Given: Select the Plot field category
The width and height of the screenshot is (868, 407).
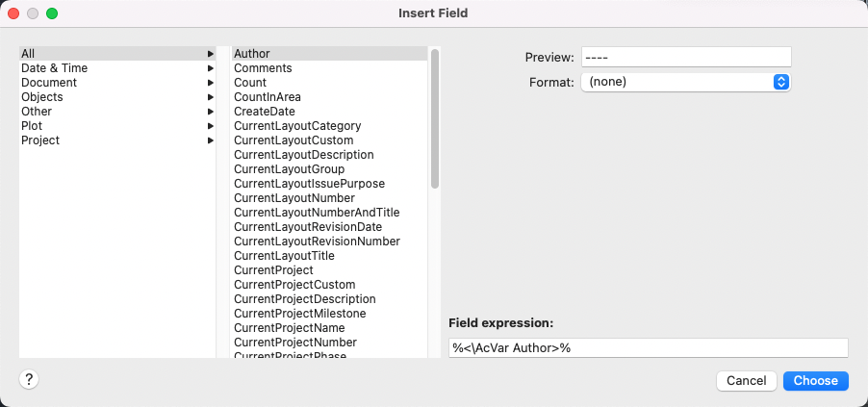Looking at the screenshot, I should [32, 126].
